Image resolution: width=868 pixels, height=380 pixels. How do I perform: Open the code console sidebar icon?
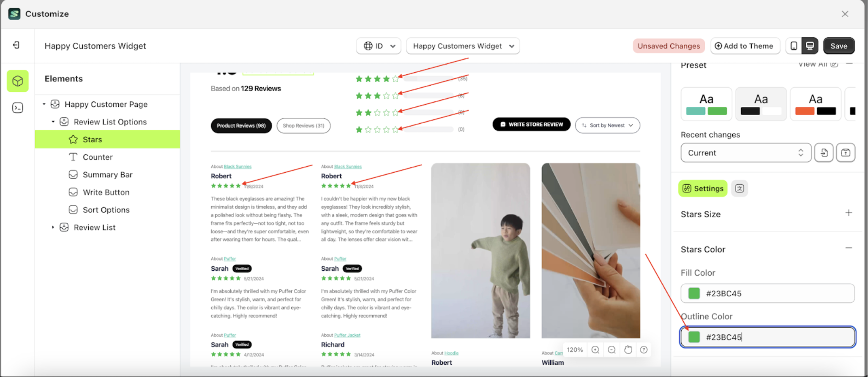tap(18, 108)
